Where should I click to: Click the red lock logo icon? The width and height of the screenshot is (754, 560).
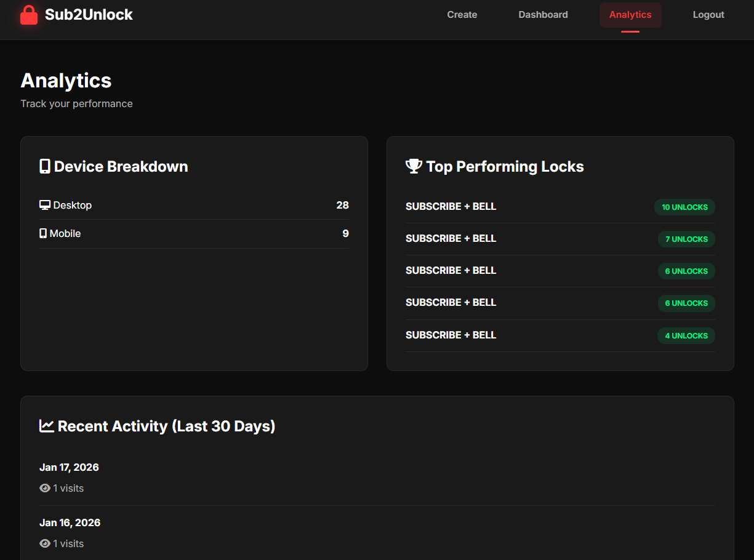coord(29,15)
